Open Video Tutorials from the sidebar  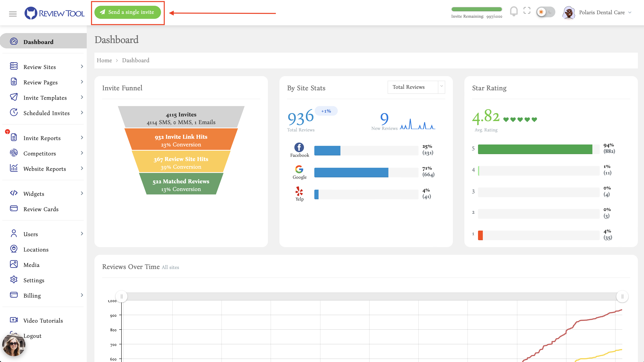tap(43, 320)
